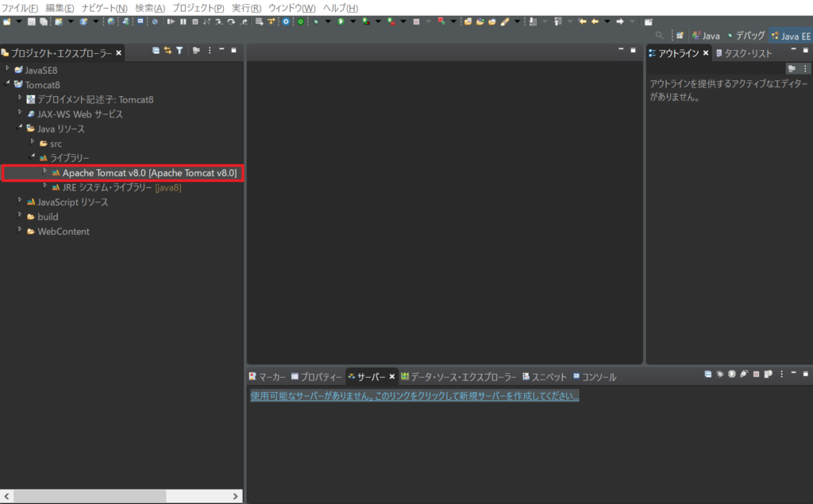Viewport: 813px width, 504px height.
Task: Expand the src folder tree arrow
Action: pyautogui.click(x=33, y=143)
